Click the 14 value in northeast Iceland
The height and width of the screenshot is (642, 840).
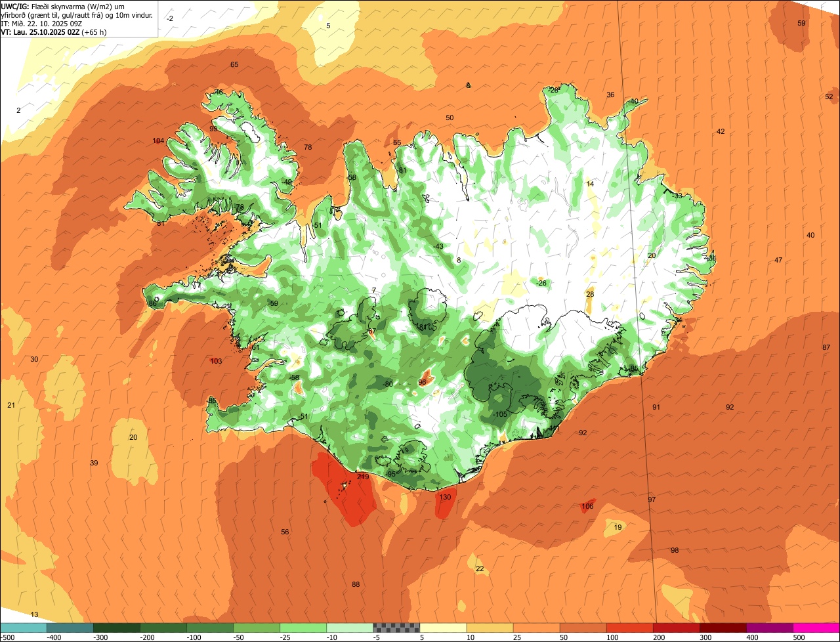[x=590, y=184]
